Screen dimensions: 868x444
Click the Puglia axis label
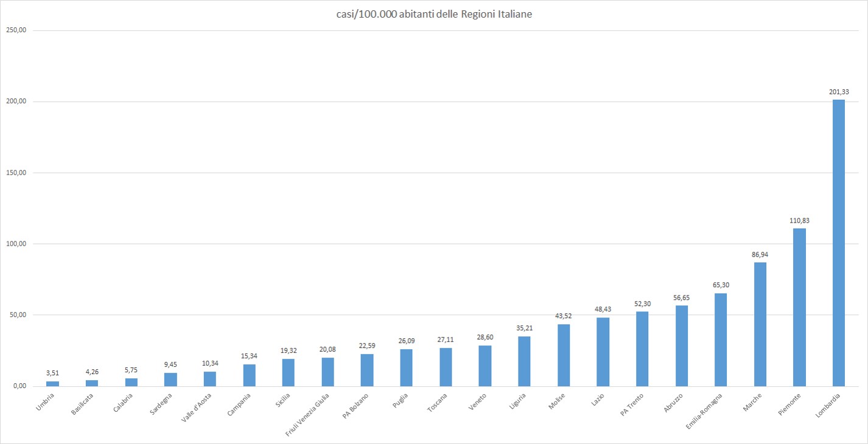[401, 401]
